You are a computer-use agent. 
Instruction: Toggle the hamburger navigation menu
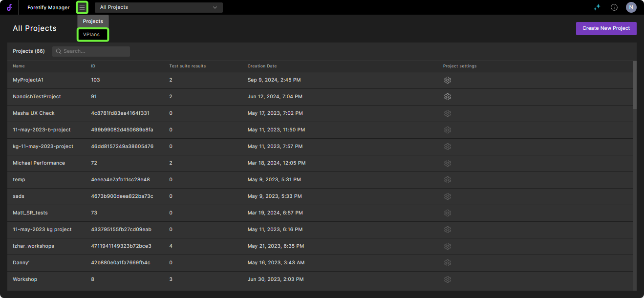[x=82, y=7]
